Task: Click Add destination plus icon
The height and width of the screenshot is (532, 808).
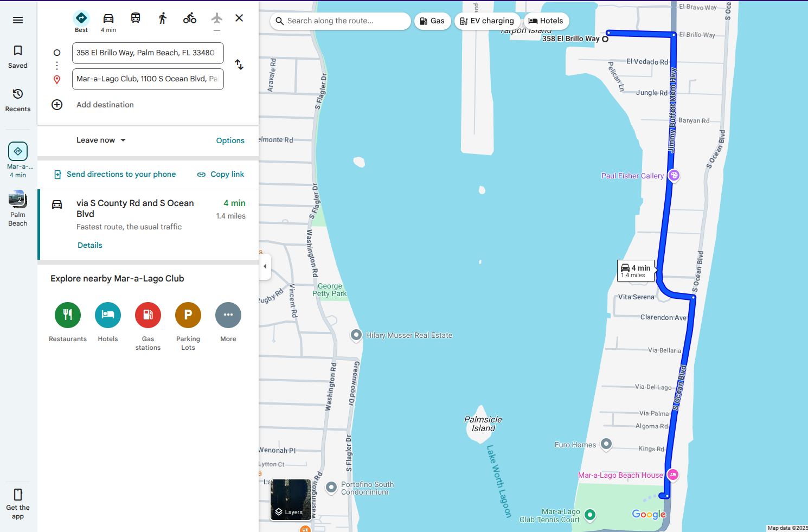Action: (x=57, y=105)
